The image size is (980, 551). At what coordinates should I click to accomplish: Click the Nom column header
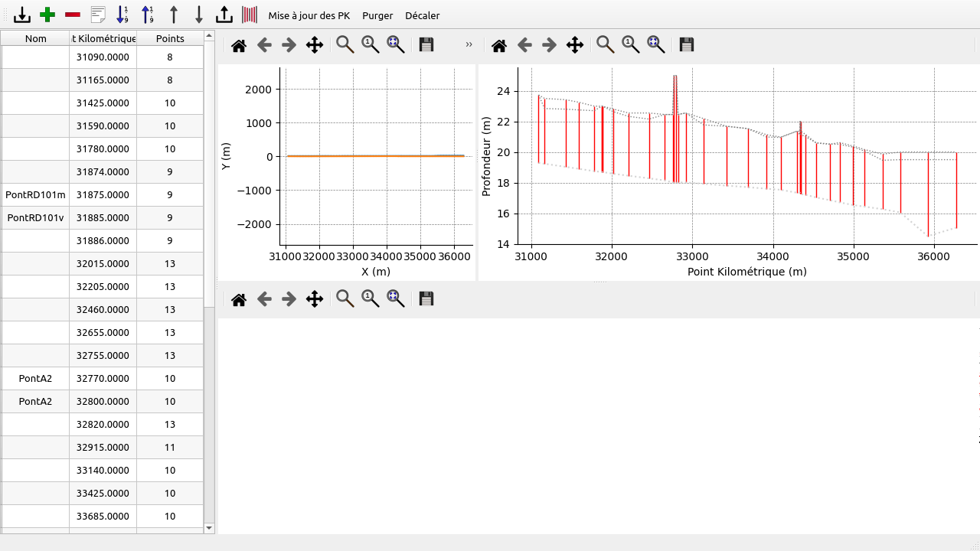click(x=35, y=38)
